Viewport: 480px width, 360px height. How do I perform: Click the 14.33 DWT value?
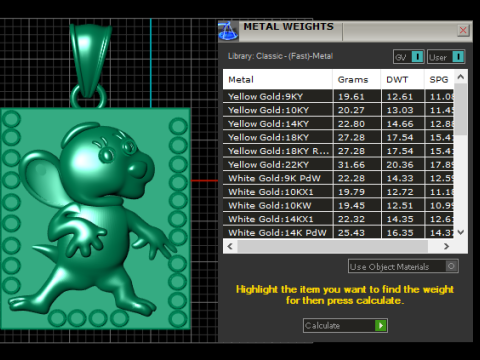pyautogui.click(x=400, y=178)
